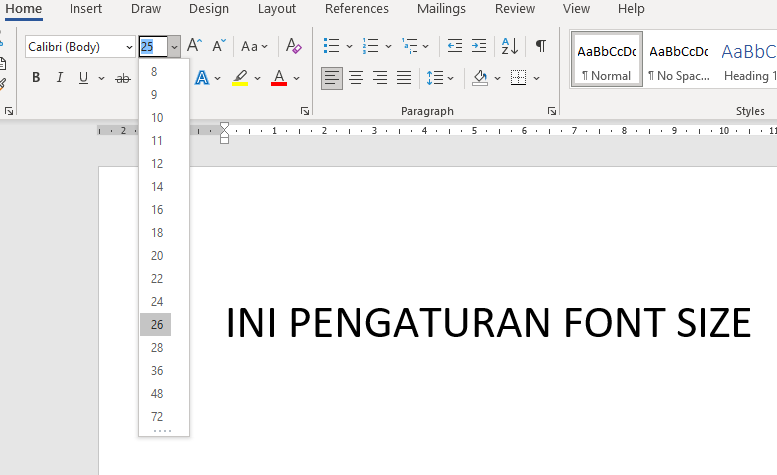Toggle Align Left
This screenshot has height=475, width=777.
point(332,78)
